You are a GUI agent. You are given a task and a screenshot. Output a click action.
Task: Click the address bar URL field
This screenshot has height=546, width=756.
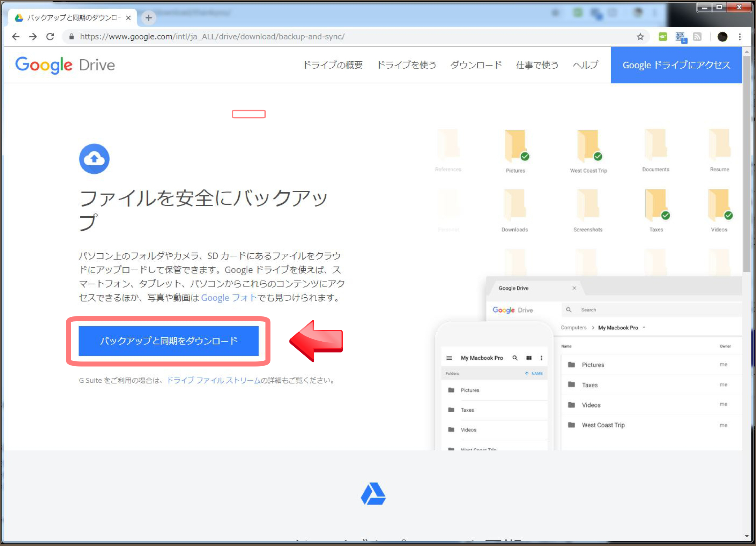pyautogui.click(x=355, y=37)
